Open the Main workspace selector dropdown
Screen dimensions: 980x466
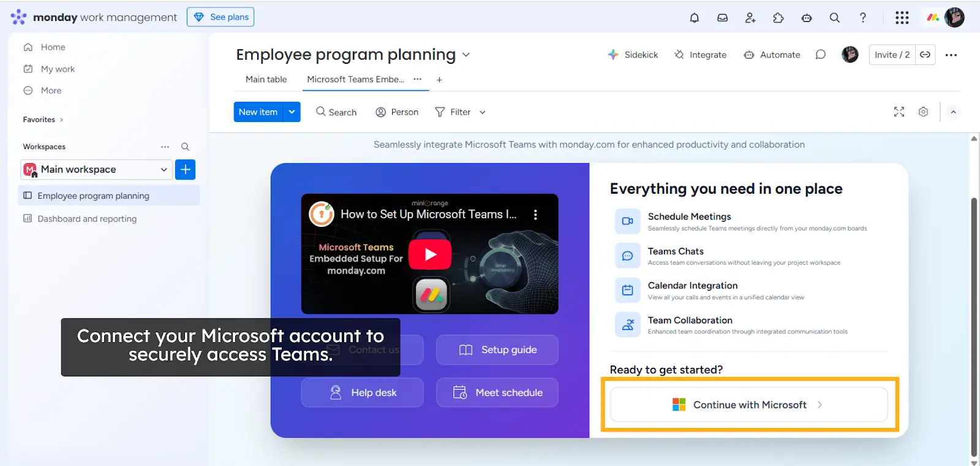click(x=97, y=169)
